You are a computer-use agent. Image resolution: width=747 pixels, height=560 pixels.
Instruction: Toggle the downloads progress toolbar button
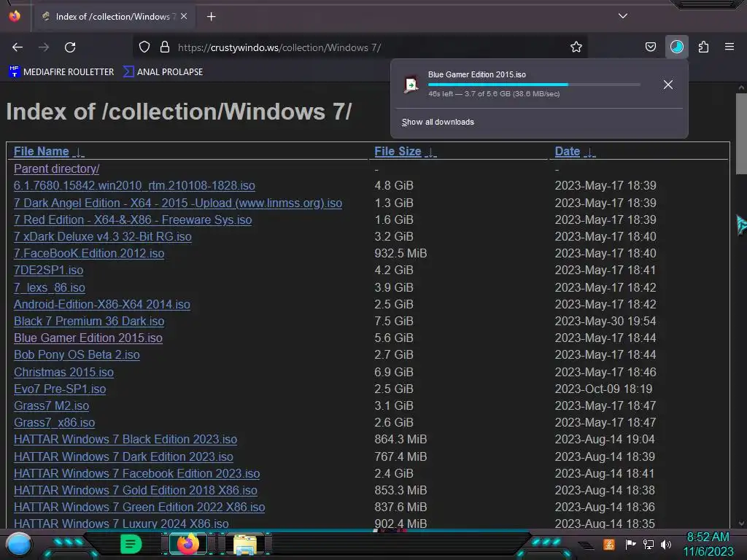point(676,47)
